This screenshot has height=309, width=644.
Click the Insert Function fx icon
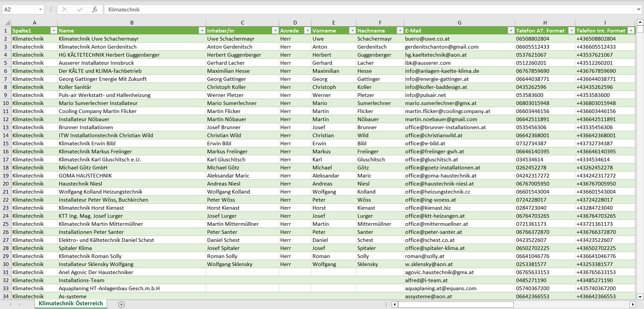[94, 9]
